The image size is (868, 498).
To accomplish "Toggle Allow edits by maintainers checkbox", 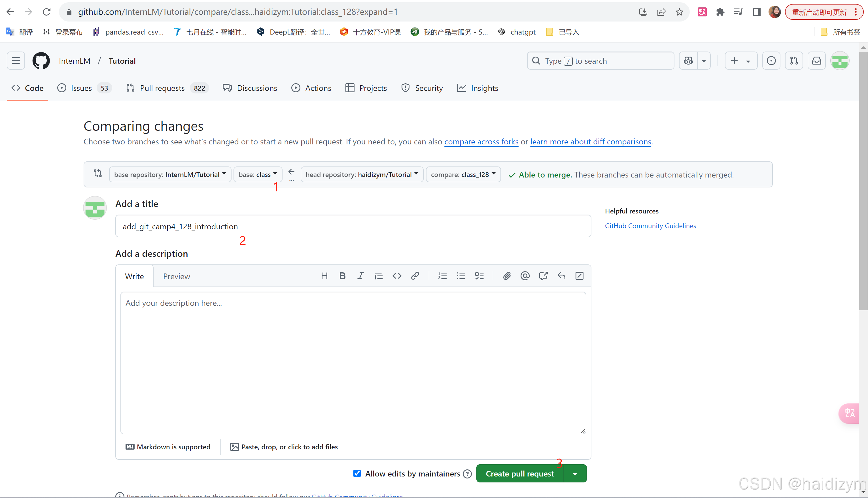I will point(357,473).
